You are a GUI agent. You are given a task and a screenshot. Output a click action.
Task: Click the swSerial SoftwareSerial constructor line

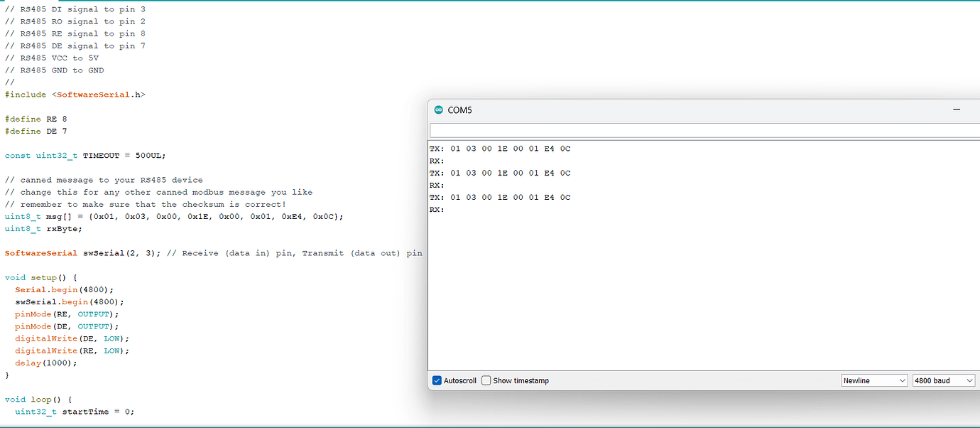coord(78,252)
